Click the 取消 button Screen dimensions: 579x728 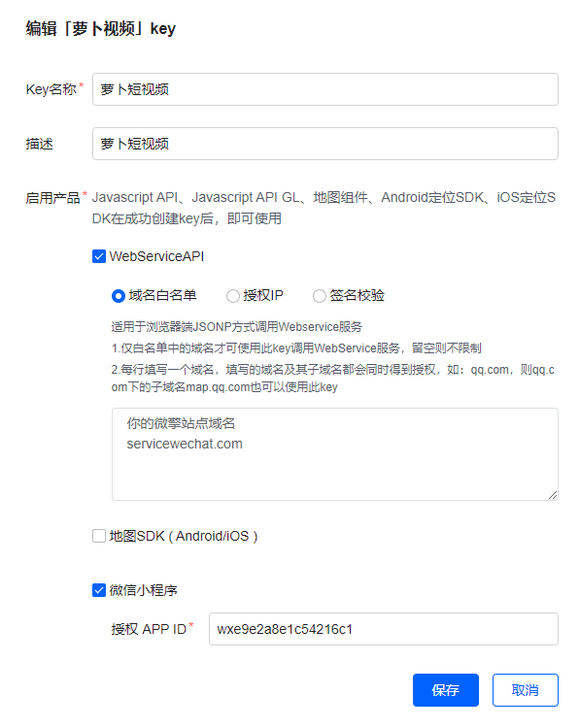[526, 690]
